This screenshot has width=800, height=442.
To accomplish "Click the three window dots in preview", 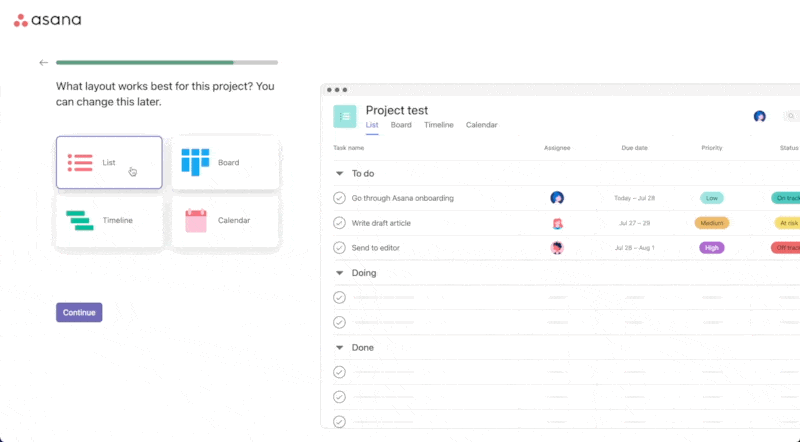I will tap(337, 90).
